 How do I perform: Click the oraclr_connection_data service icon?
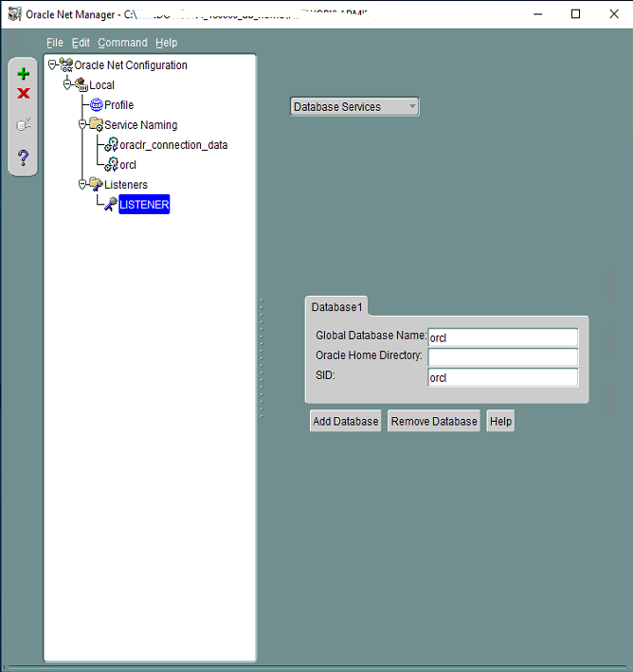click(x=112, y=144)
